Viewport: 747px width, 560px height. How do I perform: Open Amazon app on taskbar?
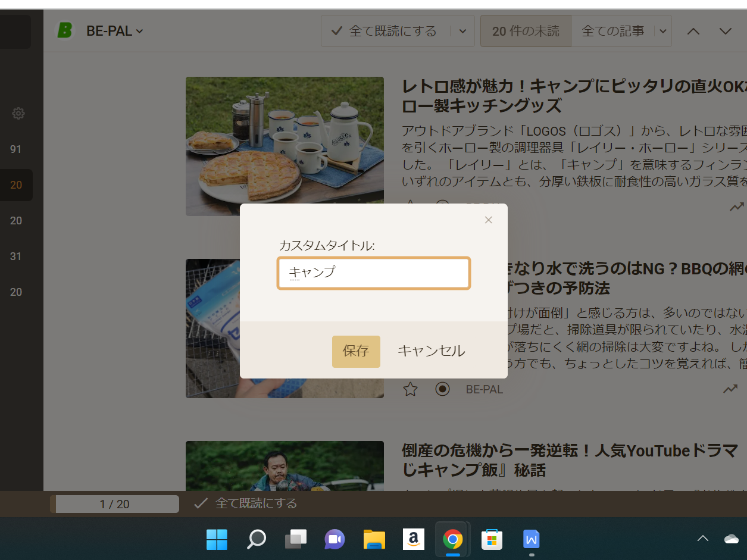click(x=414, y=539)
